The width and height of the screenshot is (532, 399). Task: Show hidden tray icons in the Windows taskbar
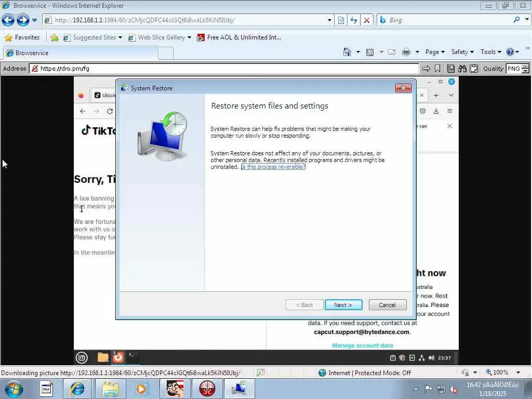pos(416,389)
